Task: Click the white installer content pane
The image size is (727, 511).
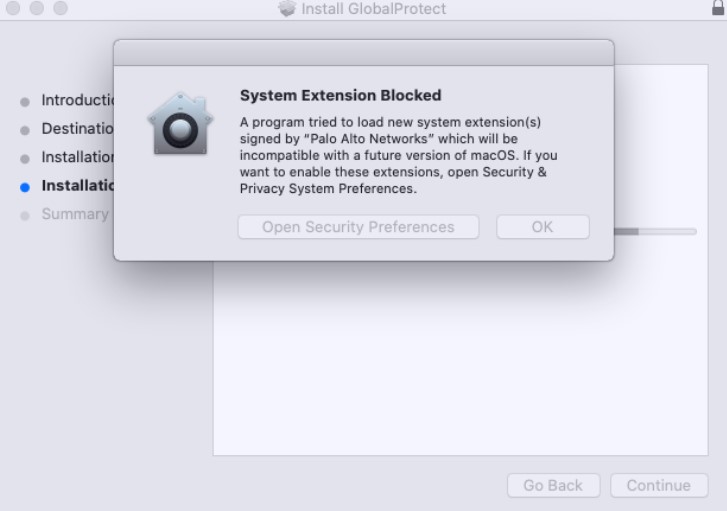Action: [456, 360]
